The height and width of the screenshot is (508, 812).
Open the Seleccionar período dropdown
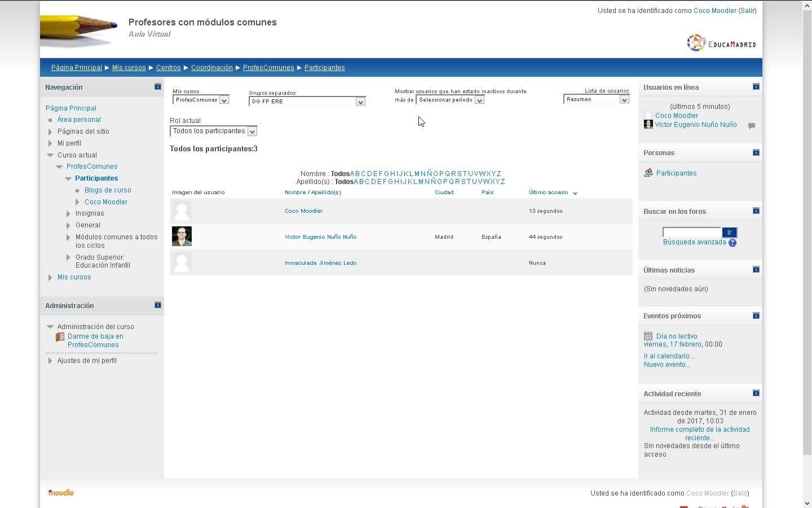click(x=450, y=100)
